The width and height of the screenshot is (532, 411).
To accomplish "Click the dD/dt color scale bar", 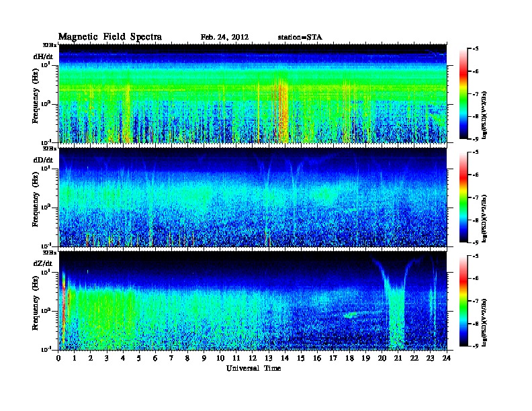I will tap(463, 197).
